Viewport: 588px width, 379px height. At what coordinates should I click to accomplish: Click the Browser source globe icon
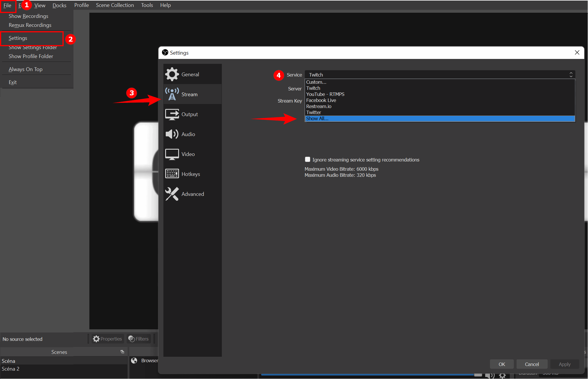(x=134, y=361)
